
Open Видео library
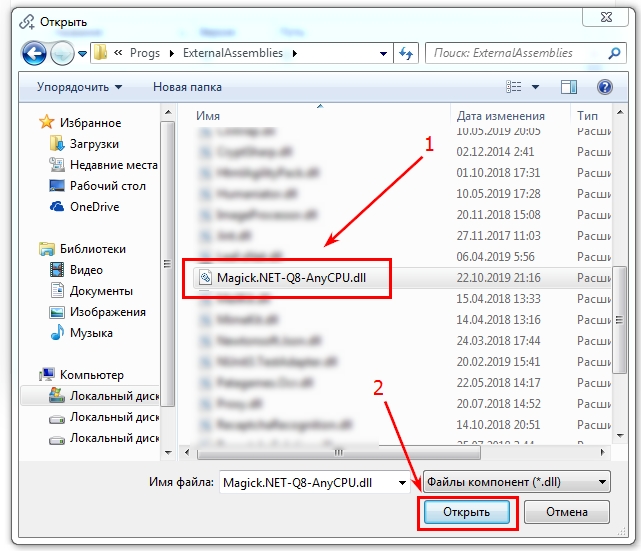86,270
